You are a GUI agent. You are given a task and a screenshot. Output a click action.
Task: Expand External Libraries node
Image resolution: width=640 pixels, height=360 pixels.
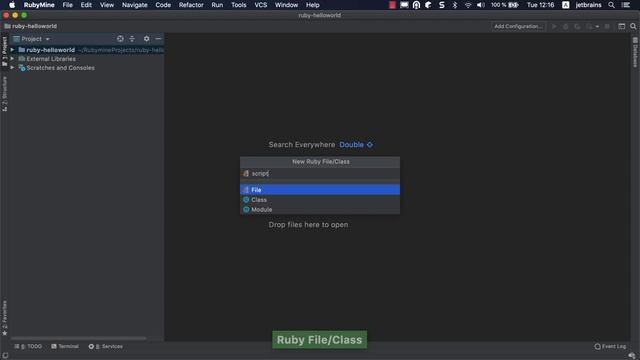(x=12, y=59)
